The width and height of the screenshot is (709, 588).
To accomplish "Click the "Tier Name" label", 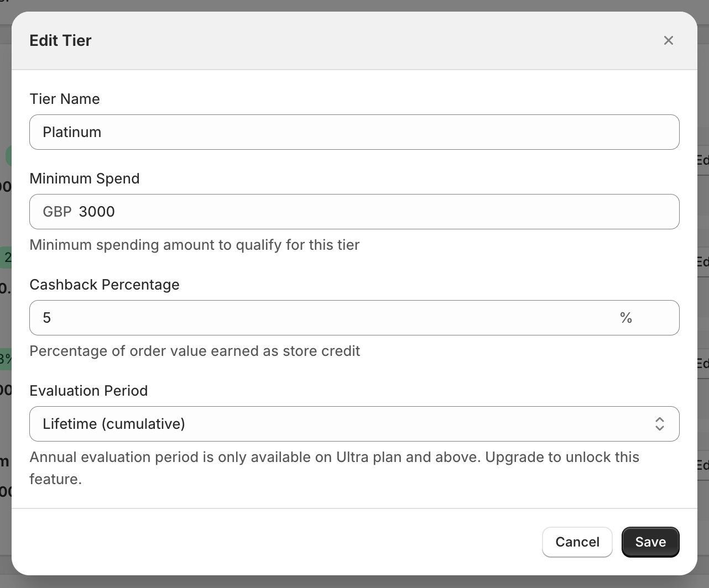I will [x=65, y=99].
